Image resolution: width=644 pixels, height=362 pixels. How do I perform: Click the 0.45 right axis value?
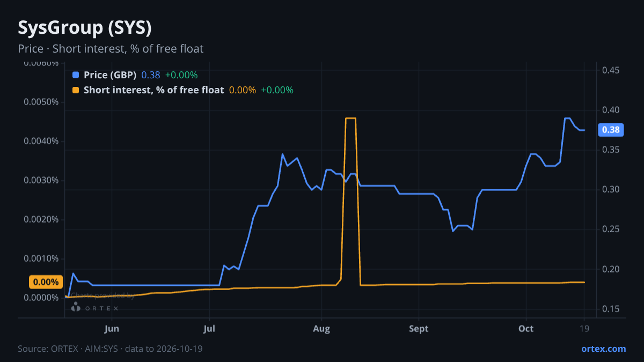coord(611,70)
